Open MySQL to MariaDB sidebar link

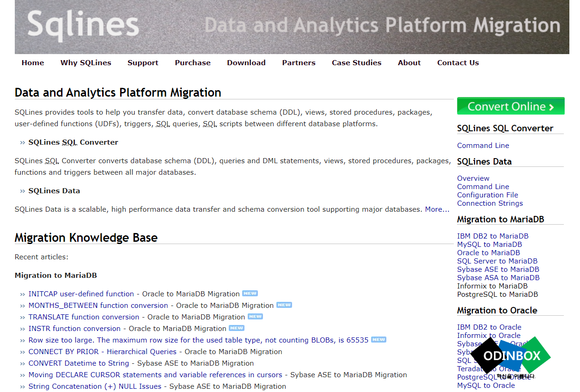[x=489, y=245]
